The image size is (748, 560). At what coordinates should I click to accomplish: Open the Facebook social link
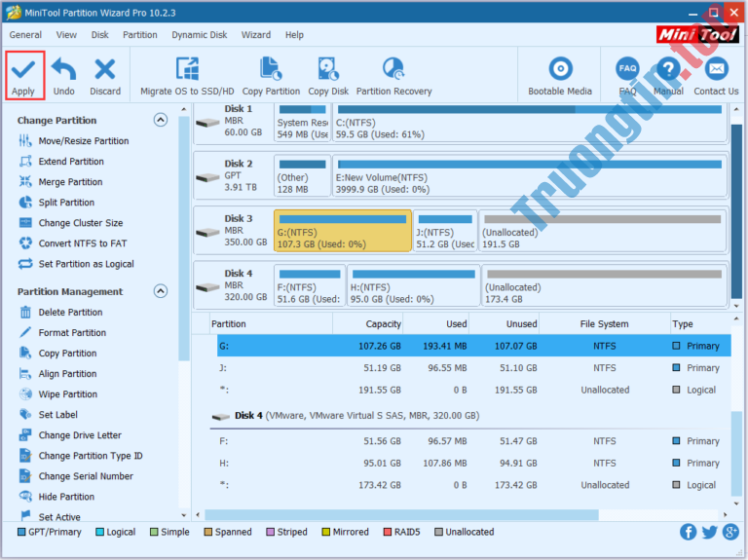(688, 532)
